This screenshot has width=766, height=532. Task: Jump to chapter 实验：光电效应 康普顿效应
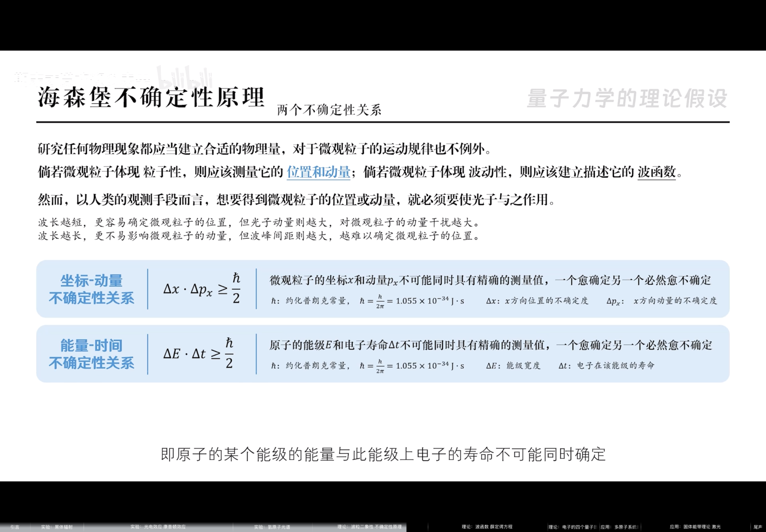tap(158, 527)
